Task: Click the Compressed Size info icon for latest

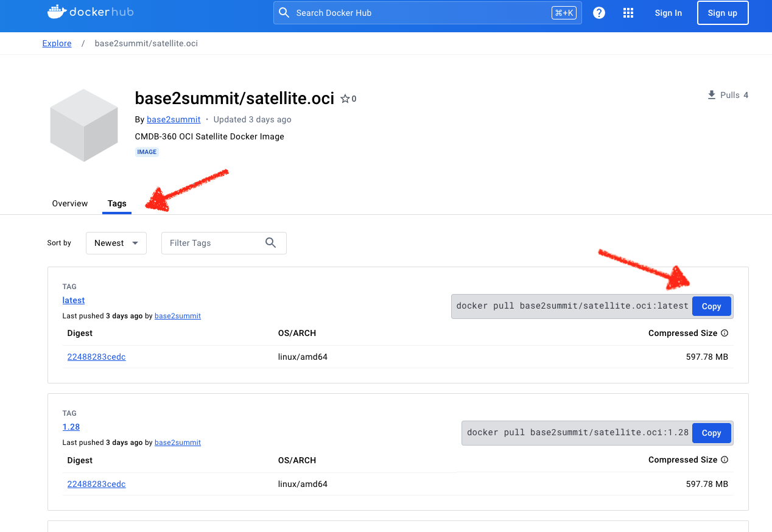Action: click(725, 333)
